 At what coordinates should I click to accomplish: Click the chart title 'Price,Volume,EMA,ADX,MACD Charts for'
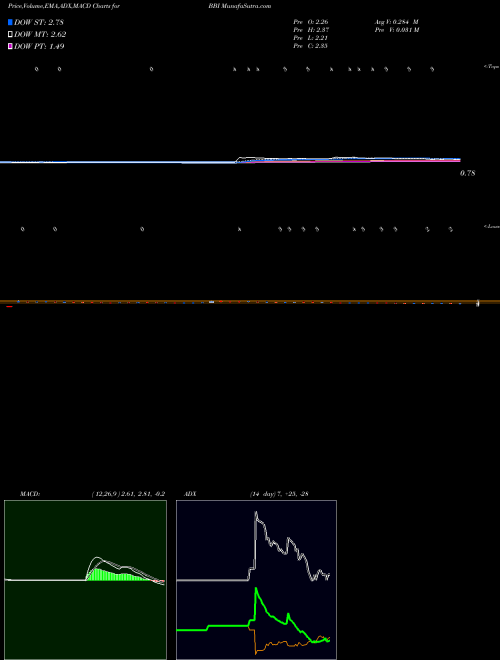pos(64,6)
